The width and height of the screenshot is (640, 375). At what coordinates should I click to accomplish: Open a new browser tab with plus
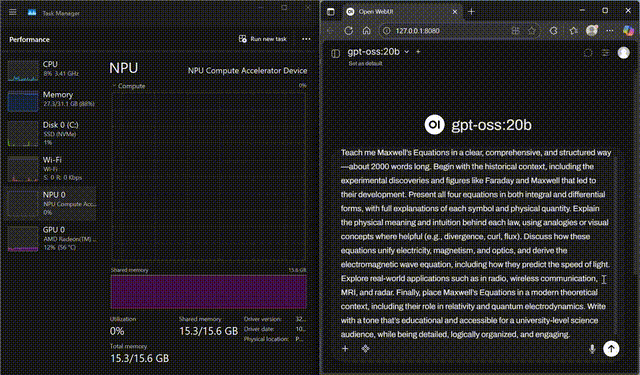pyautogui.click(x=471, y=12)
